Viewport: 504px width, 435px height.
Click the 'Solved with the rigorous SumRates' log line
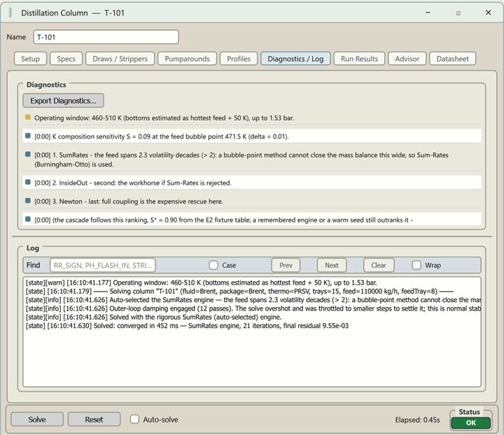[x=153, y=318]
